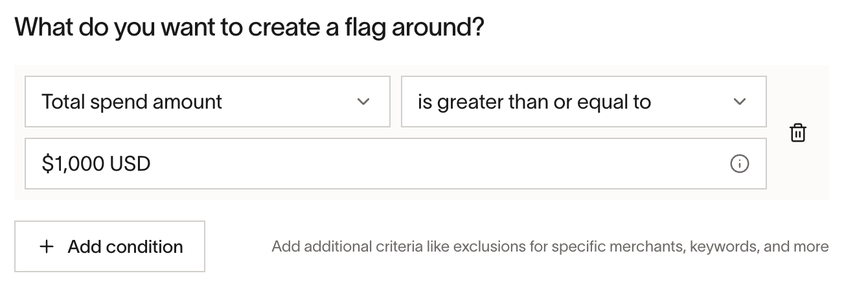This screenshot has height=291, width=868.
Task: Click the "is greater than or equal to" text
Action: 534,102
